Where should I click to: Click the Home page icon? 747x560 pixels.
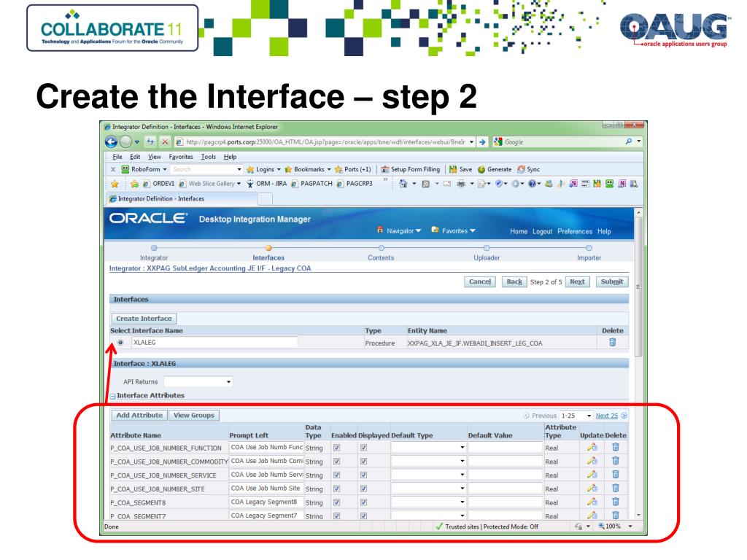[403, 183]
